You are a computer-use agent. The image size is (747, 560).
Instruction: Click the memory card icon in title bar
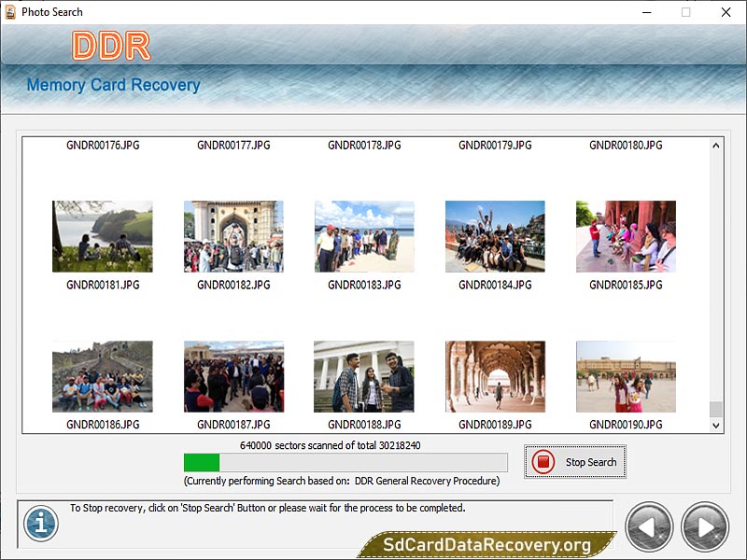tap(11, 12)
